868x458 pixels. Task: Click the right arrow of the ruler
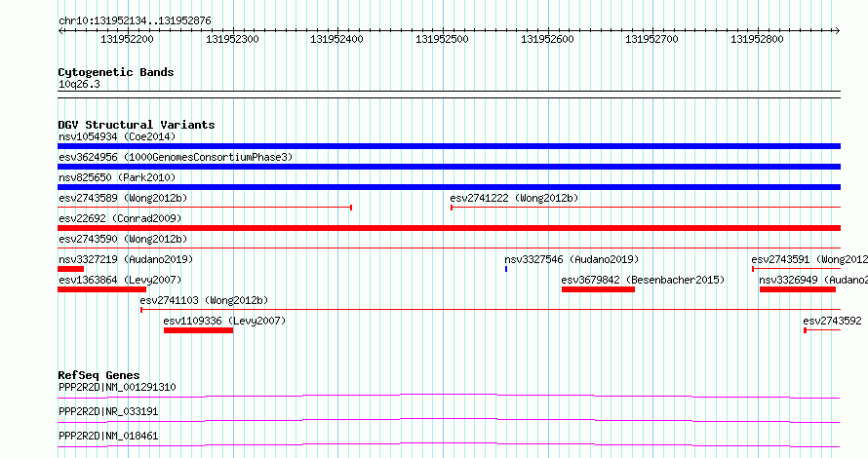pyautogui.click(x=838, y=31)
